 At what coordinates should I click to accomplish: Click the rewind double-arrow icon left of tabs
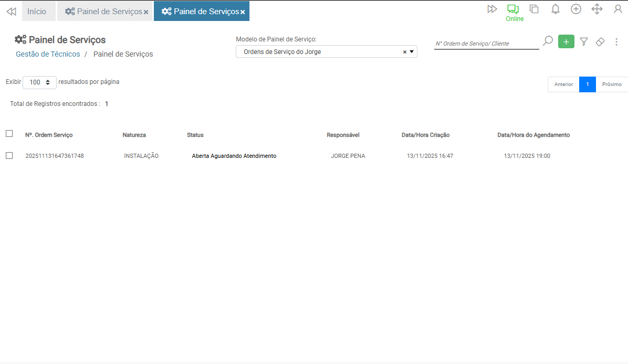[11, 11]
